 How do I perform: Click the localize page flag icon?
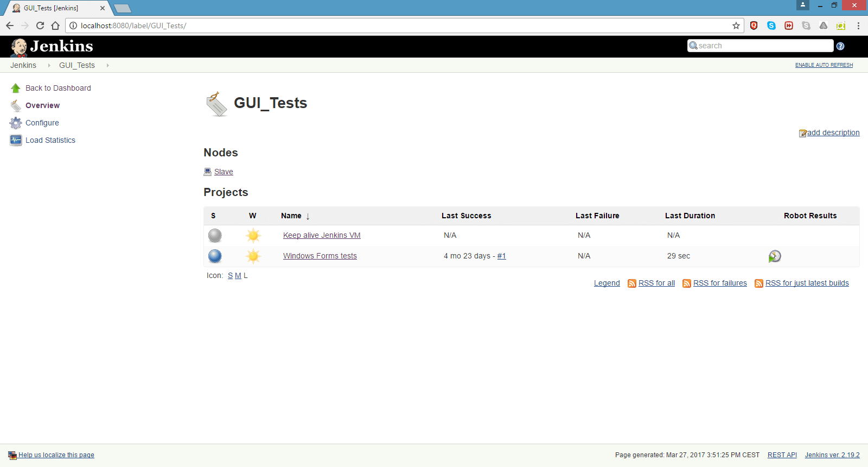[12, 455]
